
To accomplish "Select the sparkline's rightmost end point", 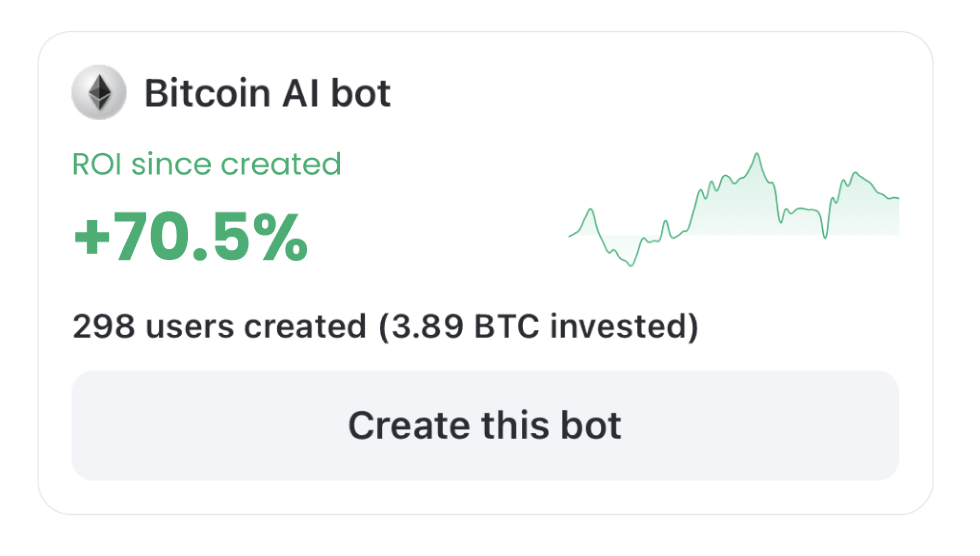I will tap(898, 198).
